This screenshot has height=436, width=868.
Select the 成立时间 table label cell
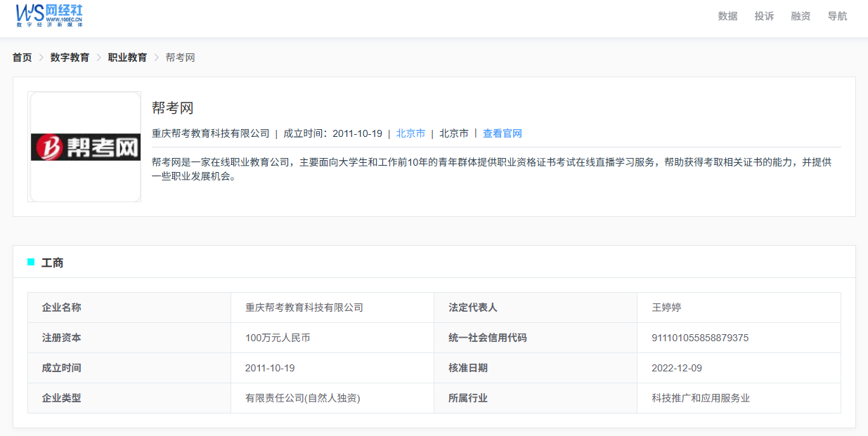[129, 368]
